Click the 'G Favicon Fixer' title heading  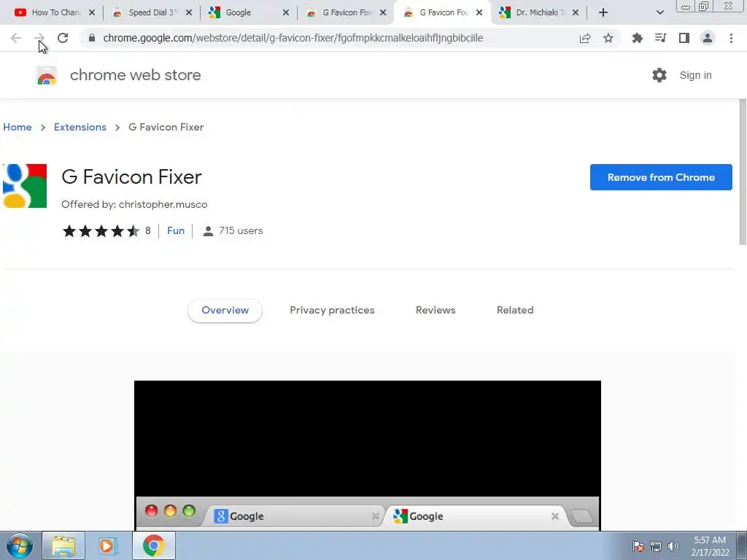pos(131,177)
